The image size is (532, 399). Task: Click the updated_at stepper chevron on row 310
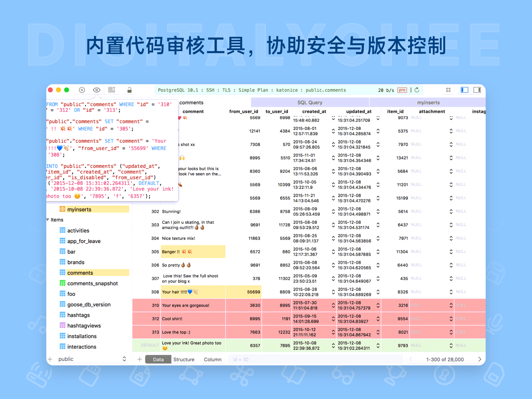(378, 305)
